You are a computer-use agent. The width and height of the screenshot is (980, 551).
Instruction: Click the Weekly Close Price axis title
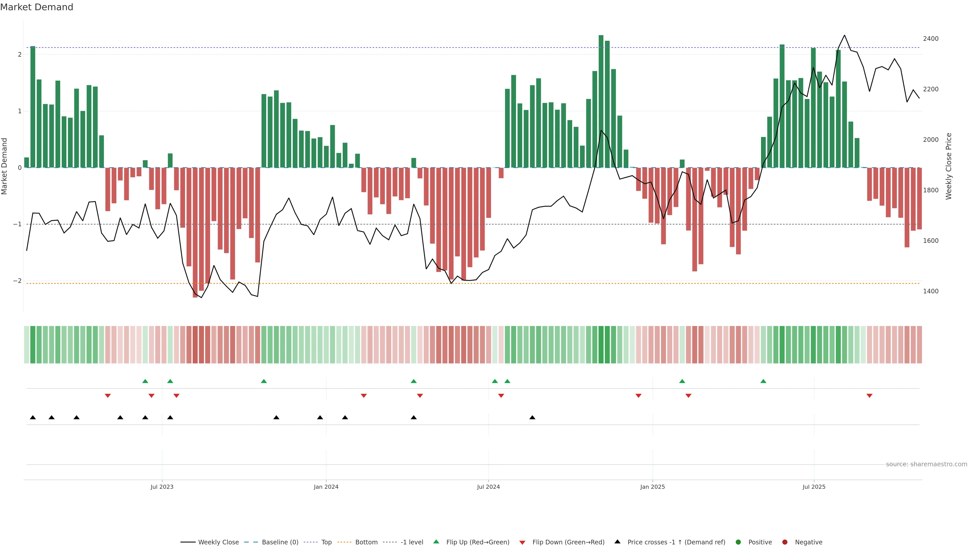point(949,166)
